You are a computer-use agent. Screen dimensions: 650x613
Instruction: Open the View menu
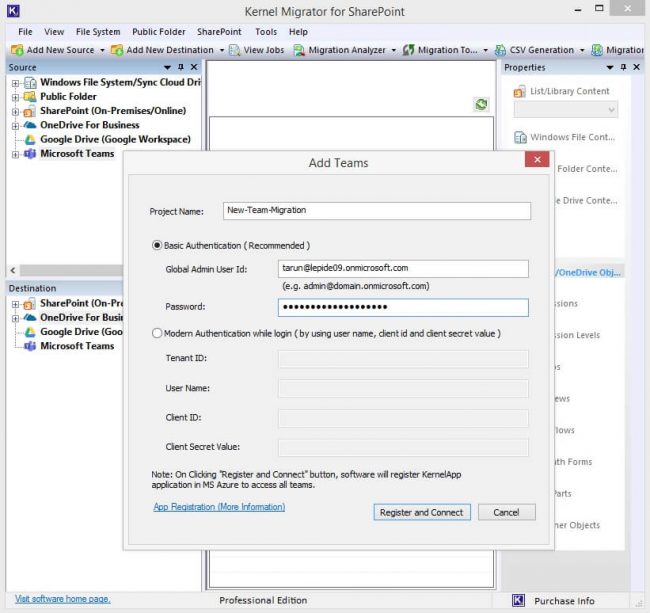(54, 32)
